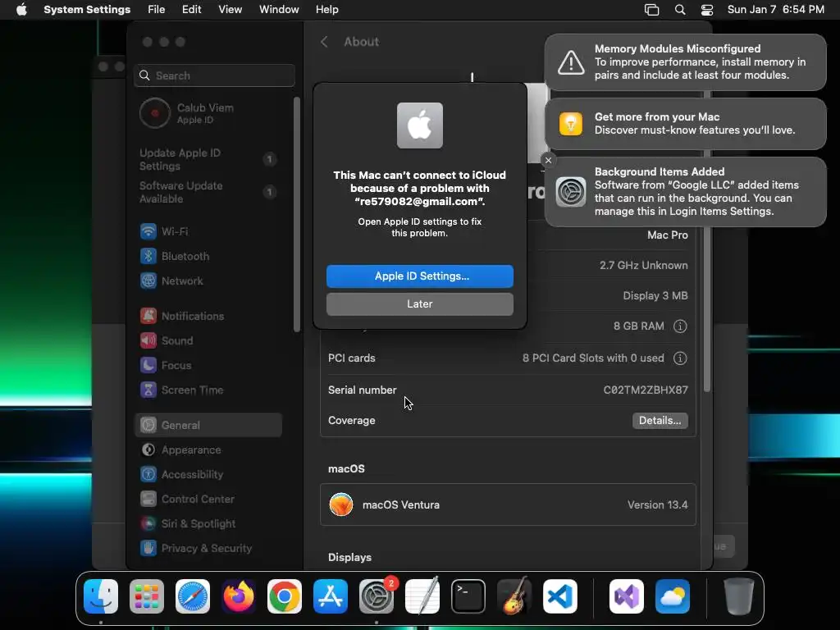Open the System Settings application menu
The height and width of the screenshot is (630, 840).
click(x=87, y=10)
